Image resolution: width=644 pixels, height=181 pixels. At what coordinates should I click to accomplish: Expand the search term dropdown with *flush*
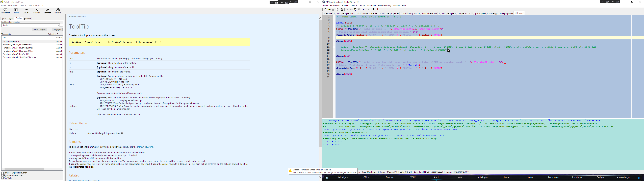click(58, 25)
